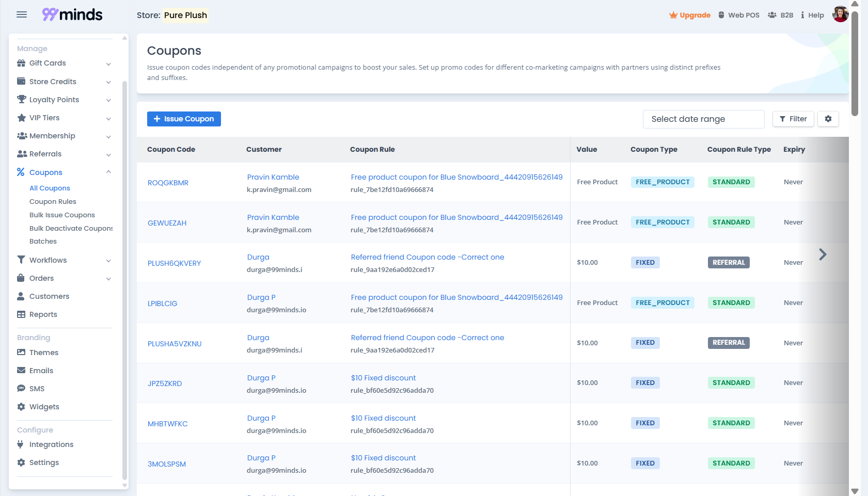
Task: Expand the Referrals chevron
Action: tap(108, 155)
